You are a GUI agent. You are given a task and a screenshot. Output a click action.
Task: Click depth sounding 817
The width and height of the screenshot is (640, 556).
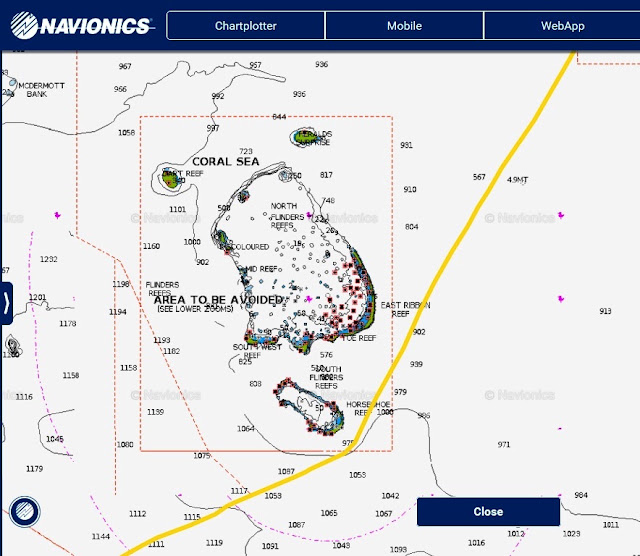[326, 175]
